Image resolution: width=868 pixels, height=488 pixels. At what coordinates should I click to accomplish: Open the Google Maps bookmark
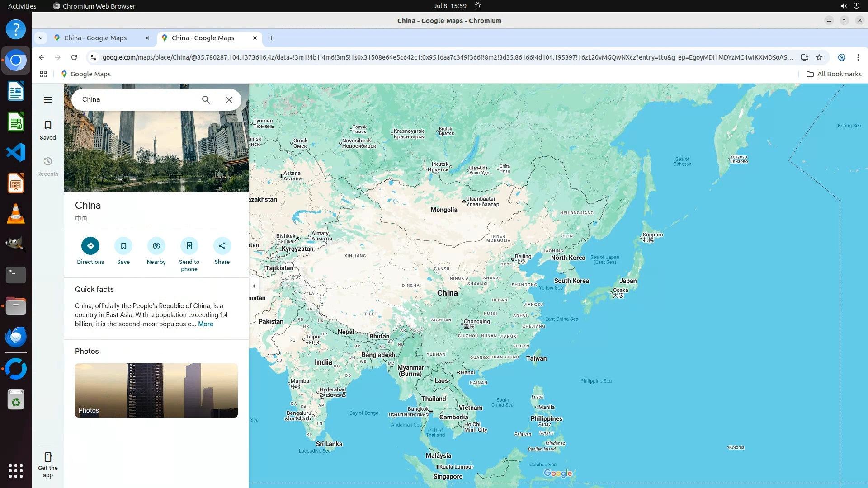point(86,74)
